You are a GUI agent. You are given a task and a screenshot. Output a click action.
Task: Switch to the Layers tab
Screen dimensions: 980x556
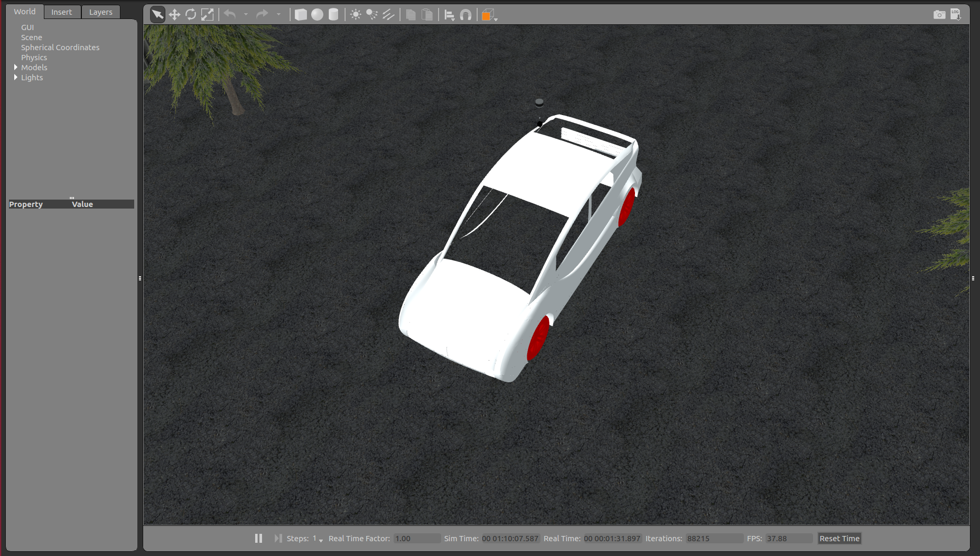101,12
